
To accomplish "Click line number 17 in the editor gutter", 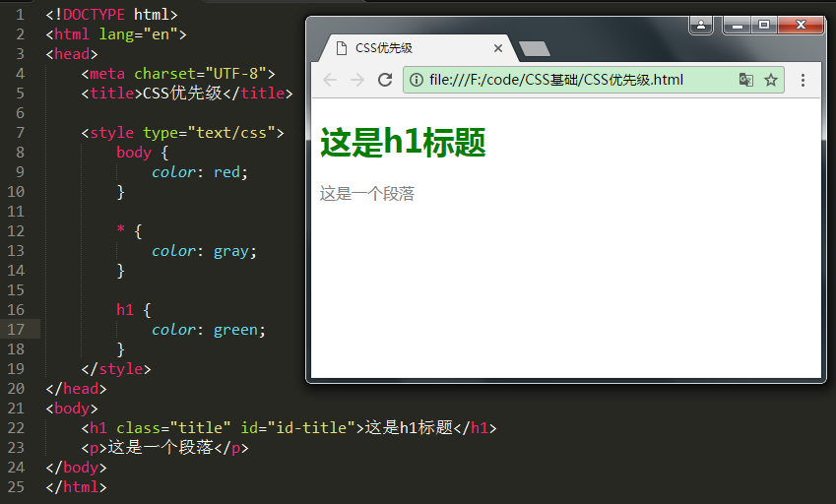I will coord(16,329).
